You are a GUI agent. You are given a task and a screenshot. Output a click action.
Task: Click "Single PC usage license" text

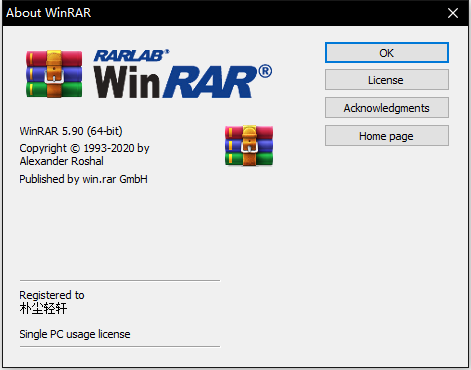pyautogui.click(x=75, y=334)
